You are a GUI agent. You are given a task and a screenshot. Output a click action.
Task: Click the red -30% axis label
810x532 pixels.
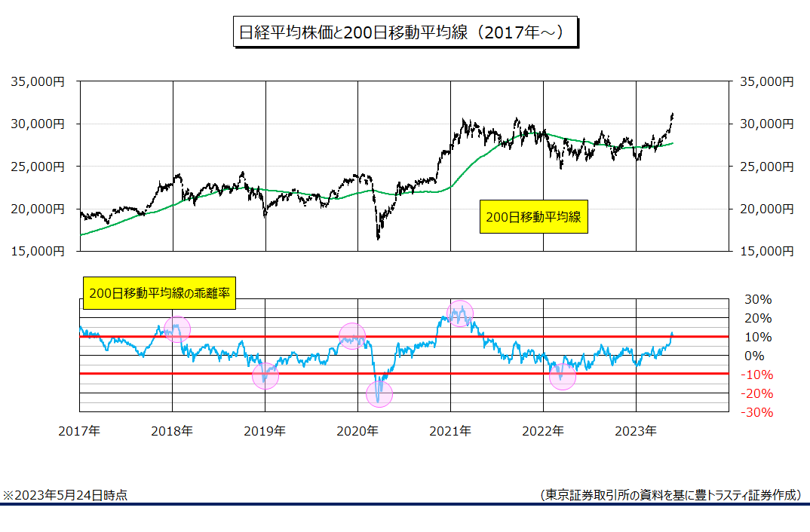tap(756, 412)
